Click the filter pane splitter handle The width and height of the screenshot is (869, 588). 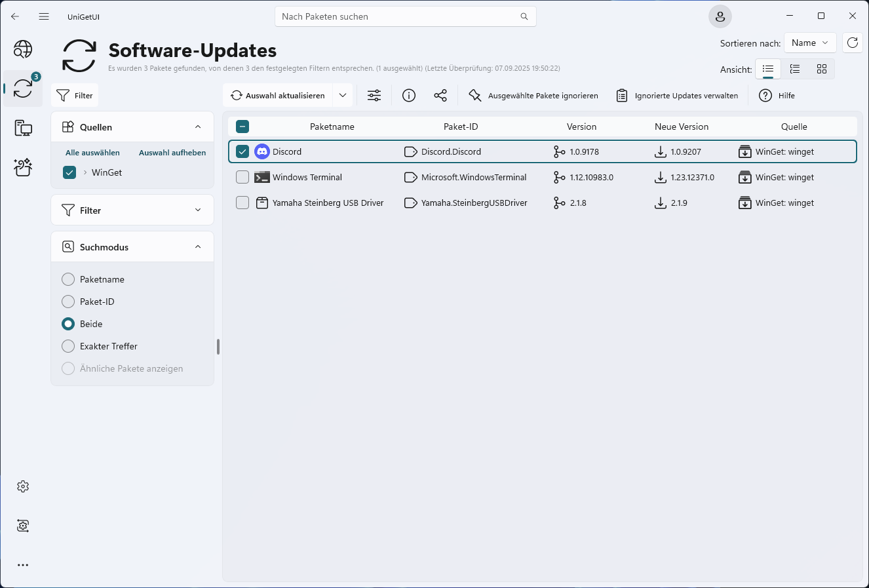(x=218, y=347)
